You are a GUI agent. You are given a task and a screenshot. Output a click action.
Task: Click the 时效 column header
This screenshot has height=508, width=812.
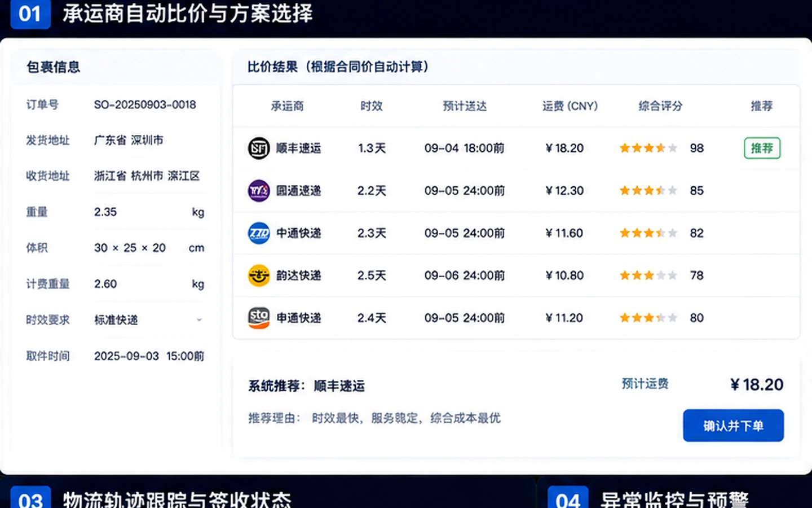(x=372, y=106)
